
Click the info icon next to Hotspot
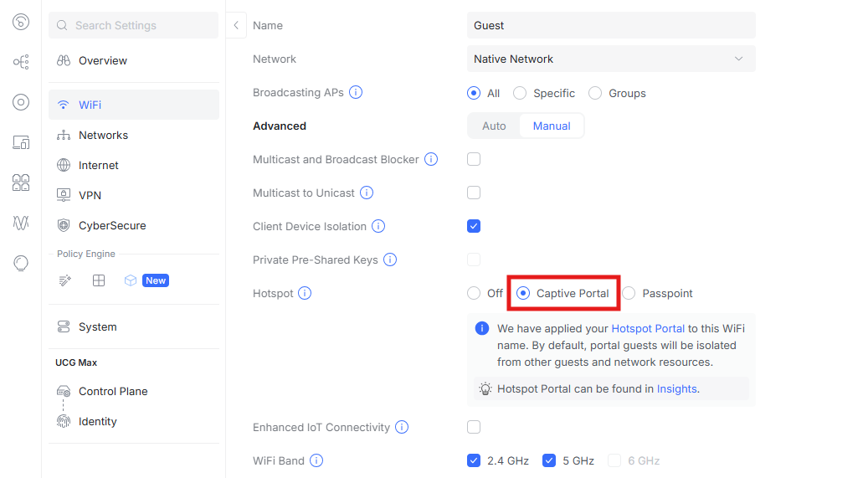pyautogui.click(x=305, y=294)
